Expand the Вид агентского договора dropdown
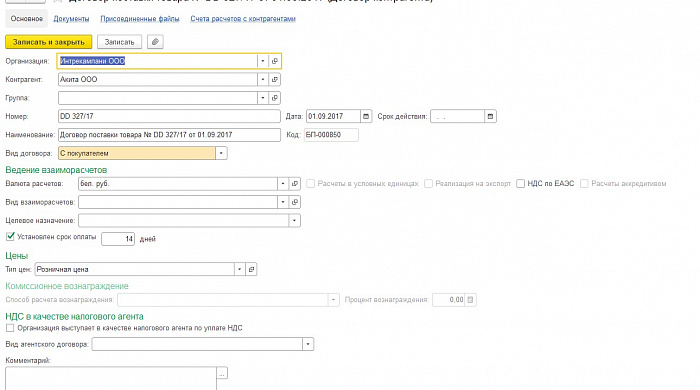 click(x=308, y=344)
